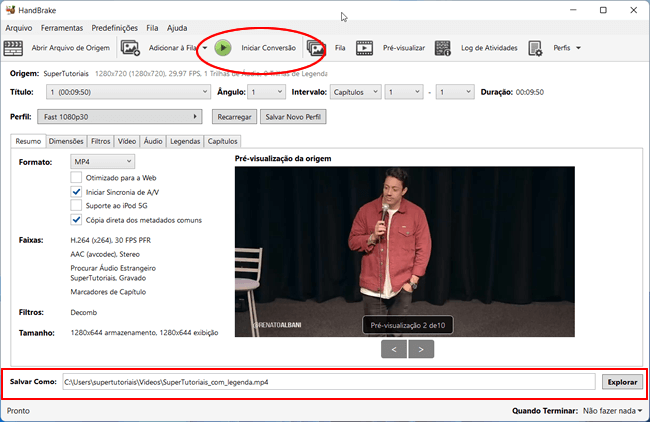Image resolution: width=650 pixels, height=422 pixels.
Task: Click the next preview arrow button
Action: coord(421,349)
